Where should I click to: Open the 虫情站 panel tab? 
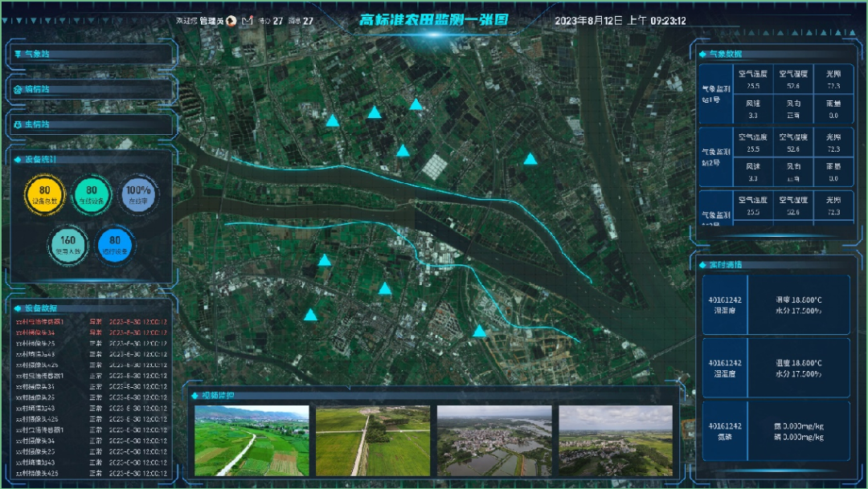(92, 124)
